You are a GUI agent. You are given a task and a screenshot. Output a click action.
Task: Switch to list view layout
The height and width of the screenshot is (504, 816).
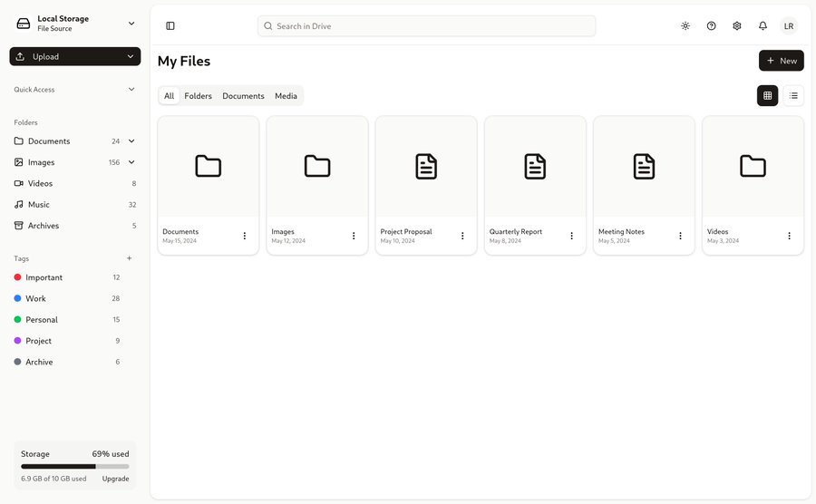793,95
